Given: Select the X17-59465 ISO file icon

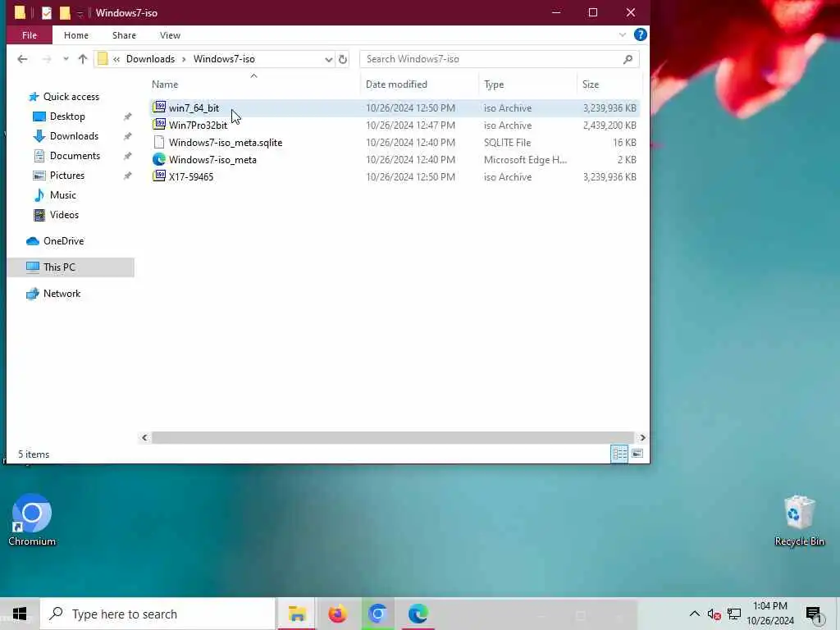Looking at the screenshot, I should coord(159,176).
